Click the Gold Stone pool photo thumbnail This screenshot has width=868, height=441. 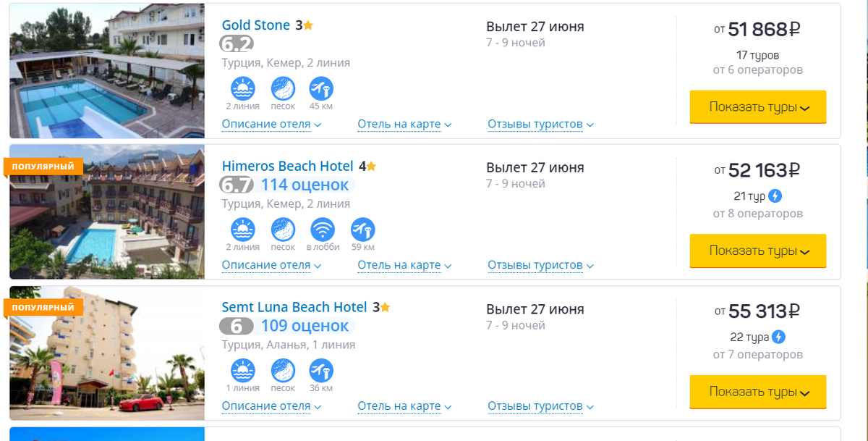point(107,71)
